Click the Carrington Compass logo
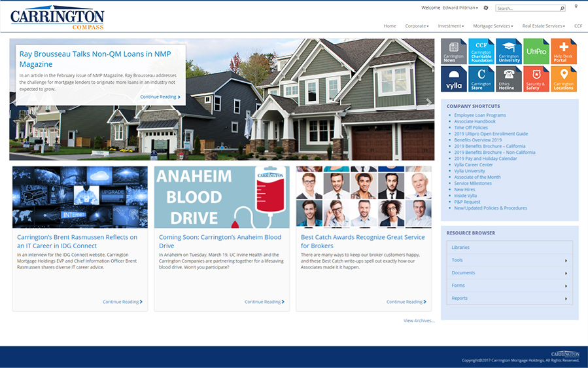Screen dimensions: 588x368 coord(58,18)
